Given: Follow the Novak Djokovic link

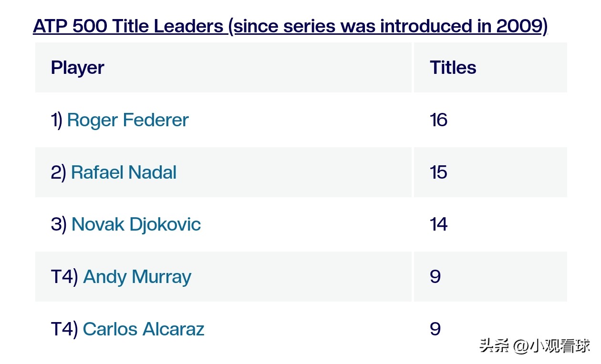Looking at the screenshot, I should [136, 224].
